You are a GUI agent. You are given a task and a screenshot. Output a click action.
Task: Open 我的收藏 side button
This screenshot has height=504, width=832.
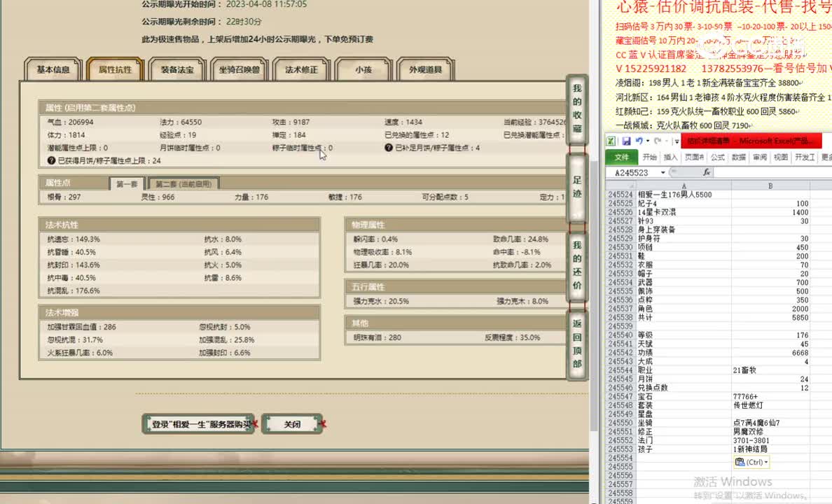pyautogui.click(x=577, y=108)
